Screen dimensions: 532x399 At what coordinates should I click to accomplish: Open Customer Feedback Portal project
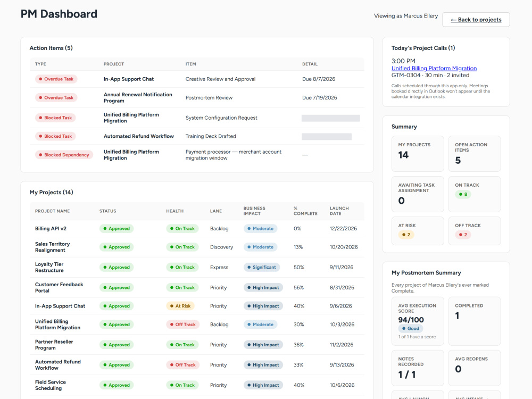(x=59, y=287)
